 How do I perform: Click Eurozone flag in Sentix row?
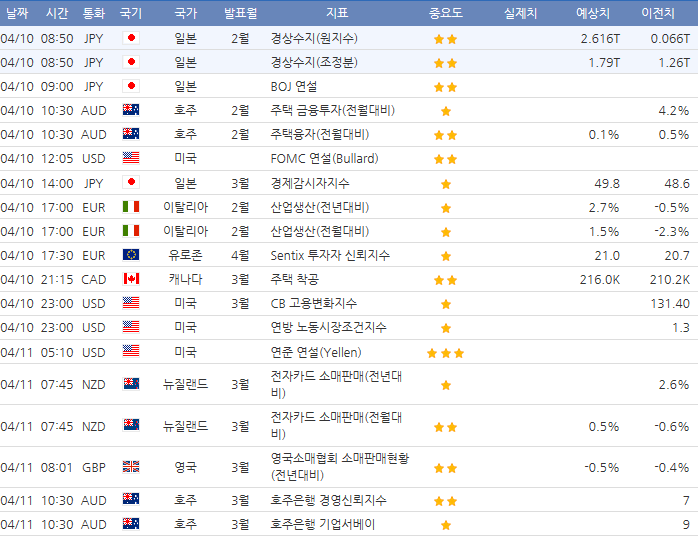click(x=131, y=255)
